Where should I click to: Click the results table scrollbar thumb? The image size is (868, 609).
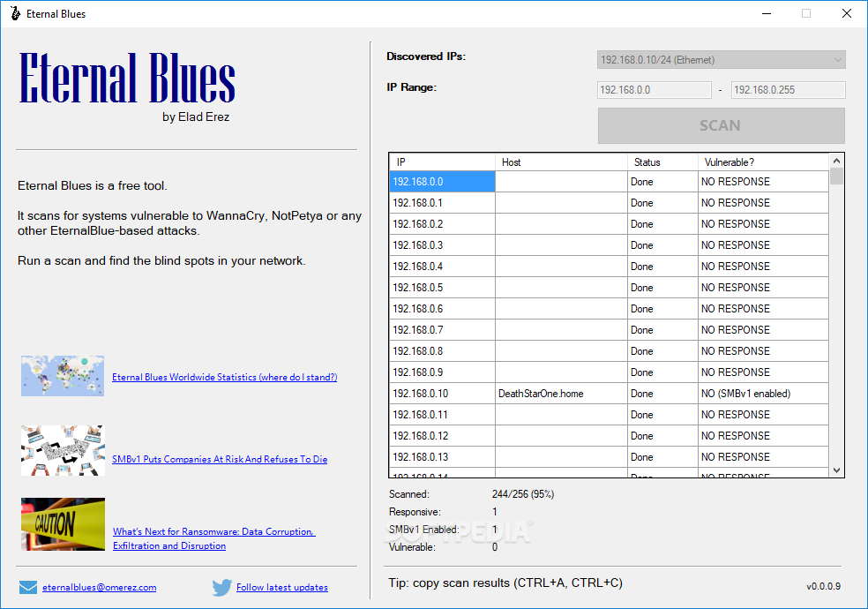tap(836, 176)
